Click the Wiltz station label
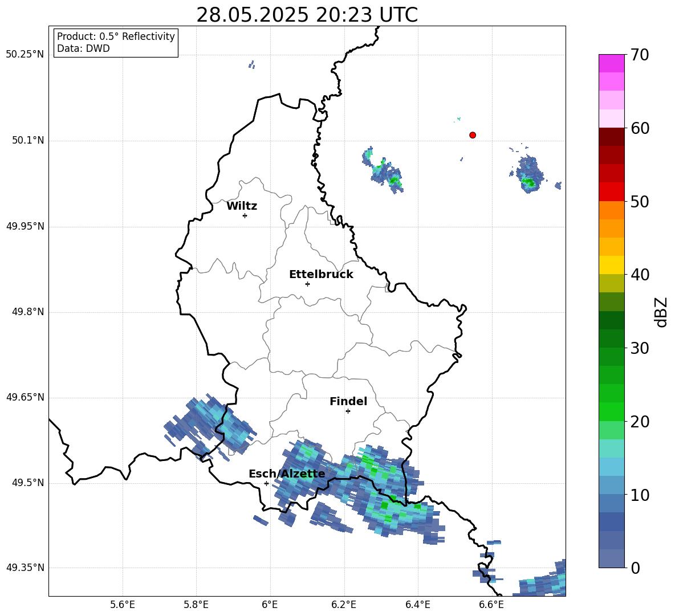 (x=242, y=206)
